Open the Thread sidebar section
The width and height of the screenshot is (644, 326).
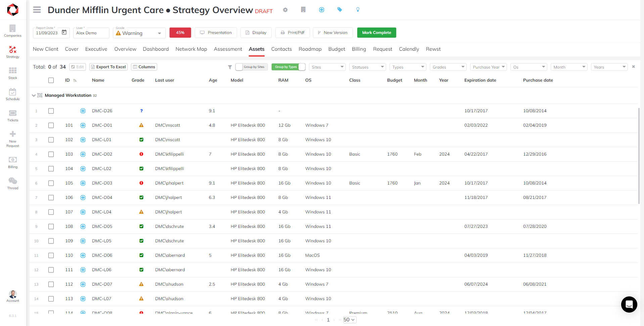coord(13,183)
